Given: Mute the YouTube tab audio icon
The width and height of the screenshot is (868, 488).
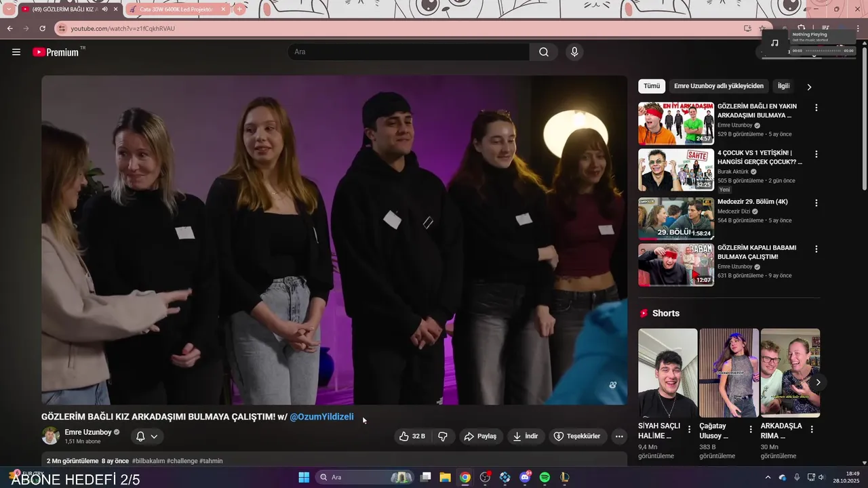Looking at the screenshot, I should (x=104, y=9).
